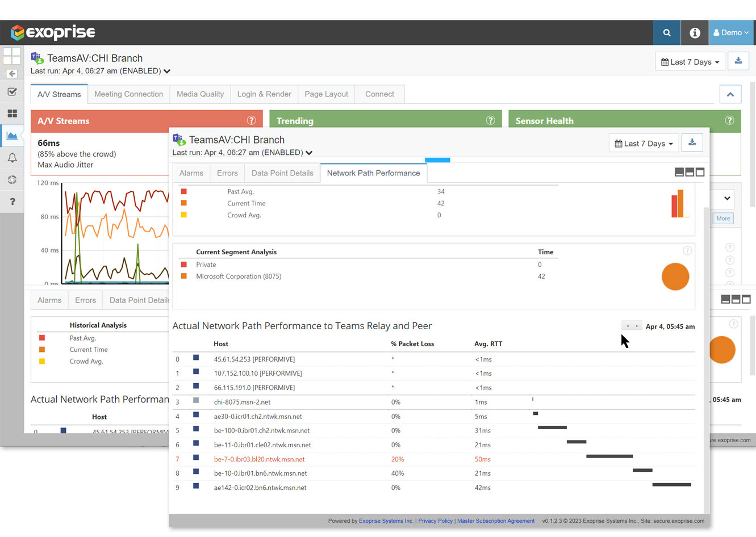
Task: Click the back arrow in sidebar
Action: point(12,74)
